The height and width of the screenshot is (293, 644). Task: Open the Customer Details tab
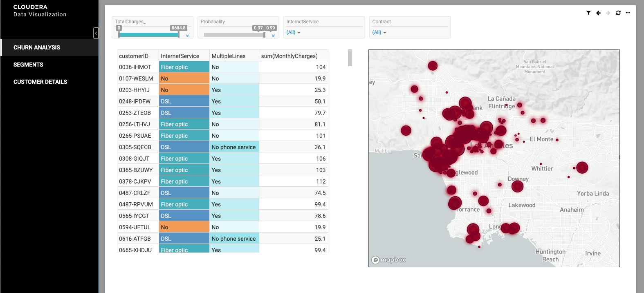[49, 82]
